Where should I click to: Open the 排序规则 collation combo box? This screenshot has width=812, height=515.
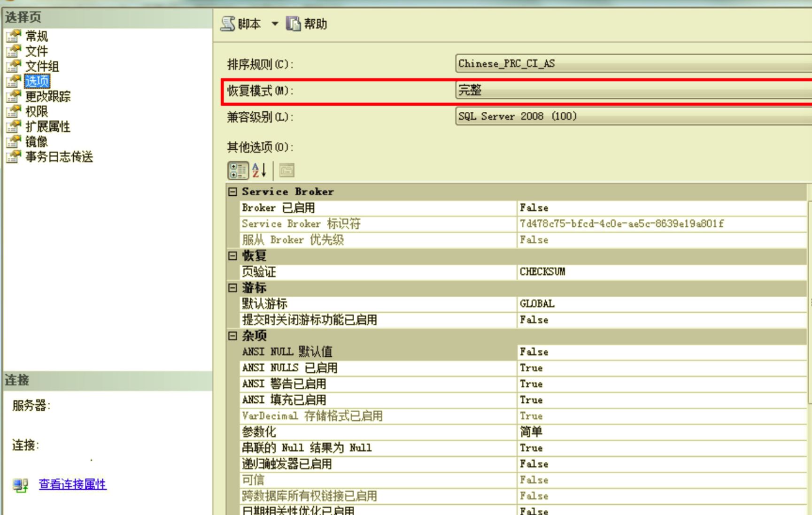click(x=634, y=63)
